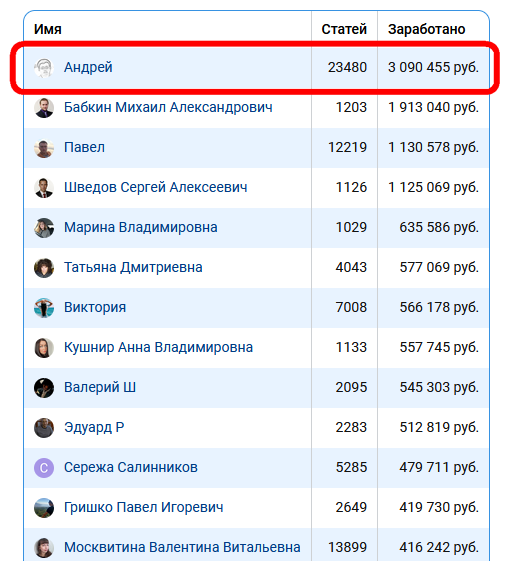Select earnings value 1 130 578 руб.

[x=433, y=147]
